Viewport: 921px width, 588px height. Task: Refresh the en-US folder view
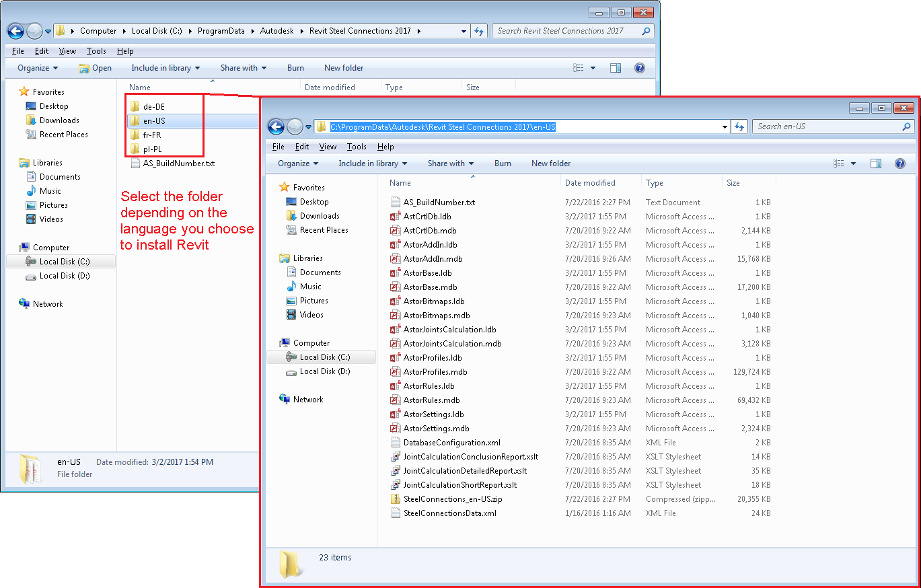(739, 126)
